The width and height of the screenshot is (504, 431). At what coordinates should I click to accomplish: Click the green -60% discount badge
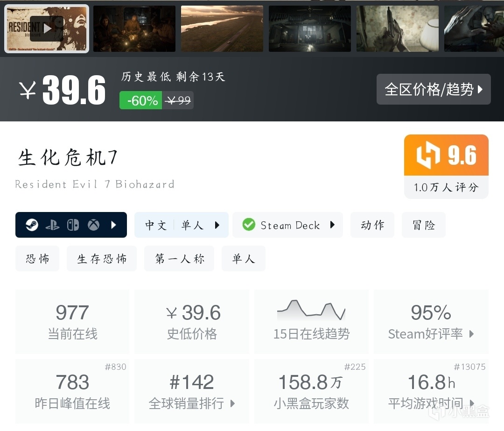[x=141, y=100]
